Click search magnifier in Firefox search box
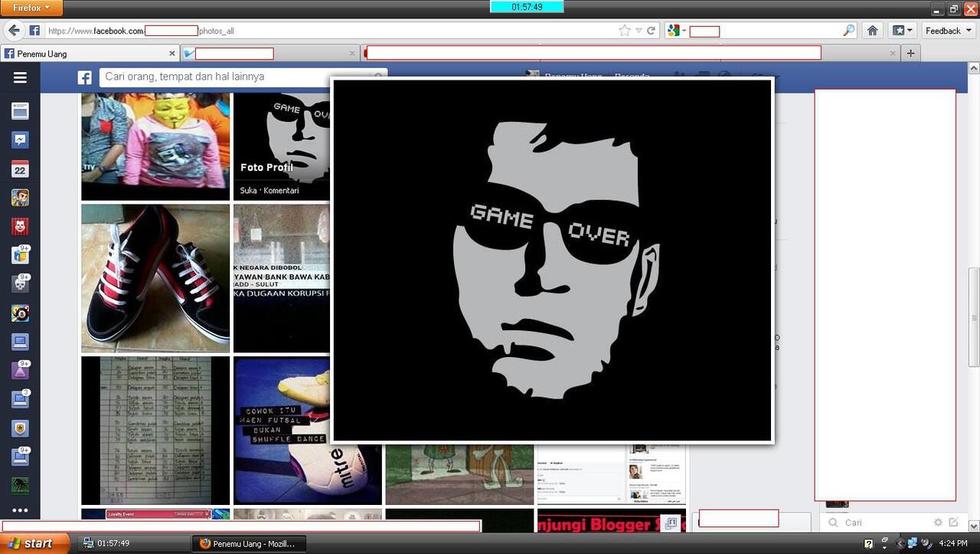The width and height of the screenshot is (980, 554). click(848, 31)
